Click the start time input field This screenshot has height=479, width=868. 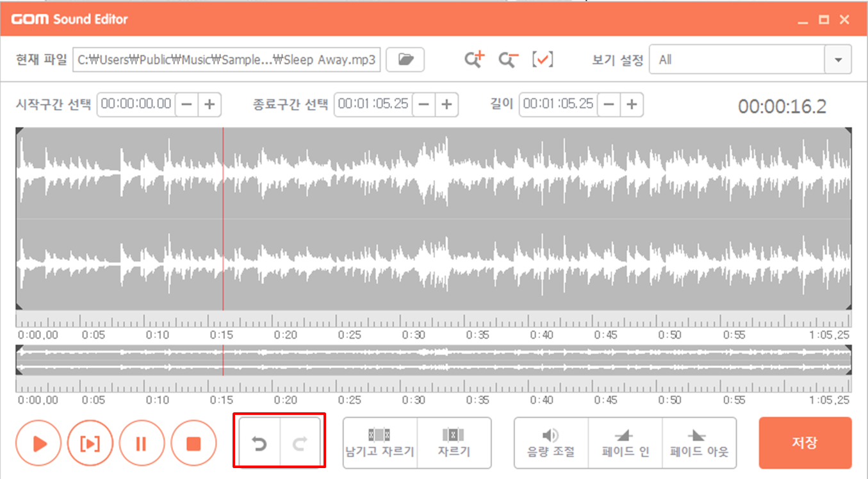[x=136, y=105]
